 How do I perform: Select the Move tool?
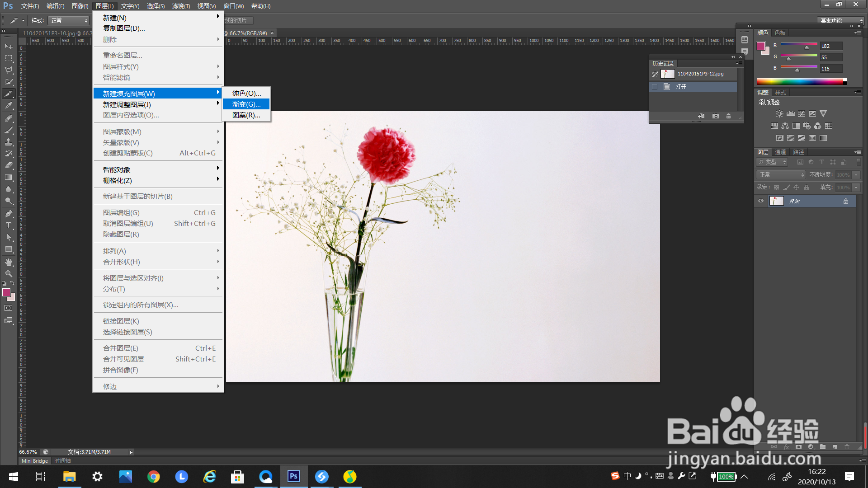(8, 46)
